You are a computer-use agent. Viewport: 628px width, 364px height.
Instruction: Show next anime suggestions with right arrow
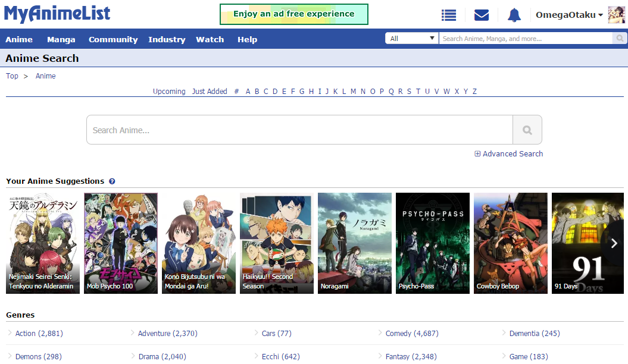point(614,243)
